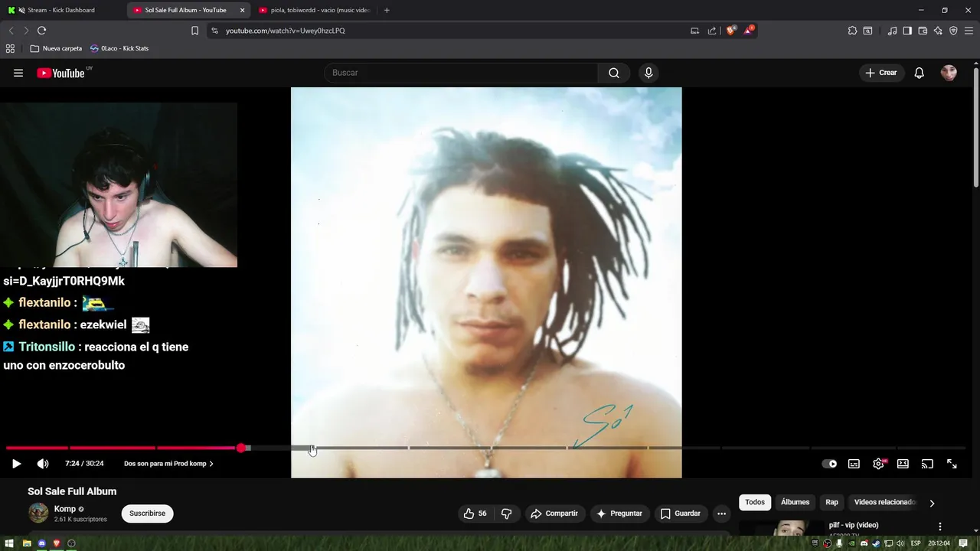Click the Preguntar button
This screenshot has height=551, width=980.
pyautogui.click(x=619, y=514)
